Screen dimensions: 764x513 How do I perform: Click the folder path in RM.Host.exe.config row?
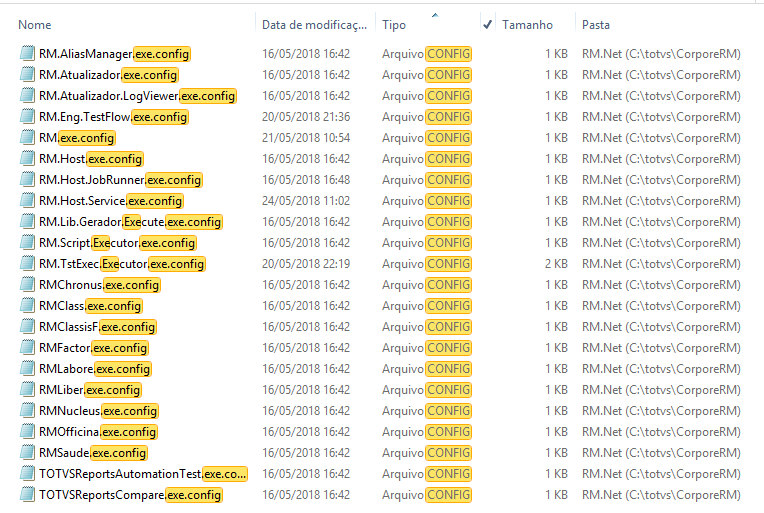661,159
